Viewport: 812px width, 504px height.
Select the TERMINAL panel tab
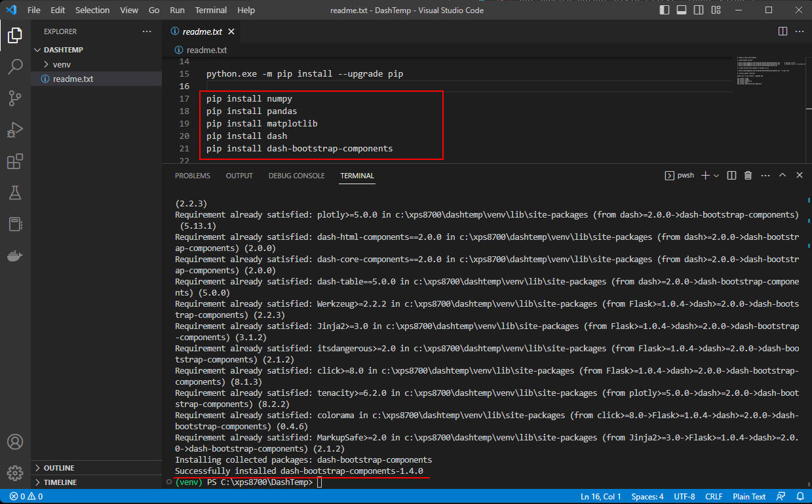tap(357, 176)
